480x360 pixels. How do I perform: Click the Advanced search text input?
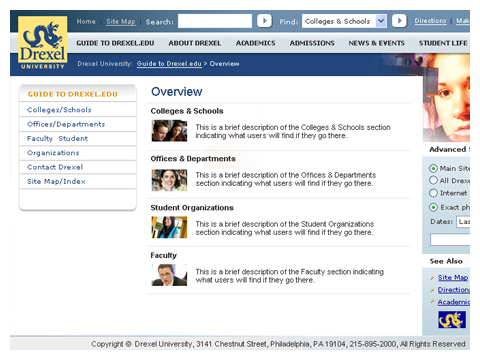coord(450,240)
